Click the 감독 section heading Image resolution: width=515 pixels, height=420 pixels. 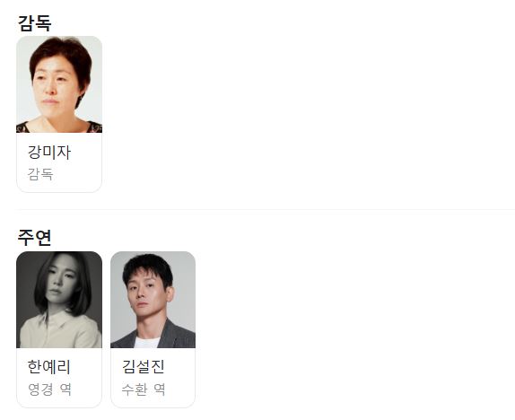coord(34,23)
